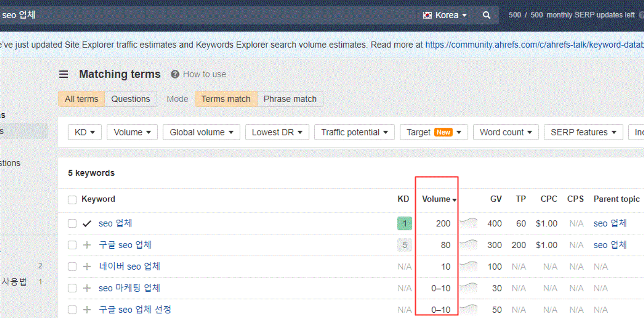
Task: Add 구글 seo 업체 선정 with its plus icon
Action: click(87, 310)
